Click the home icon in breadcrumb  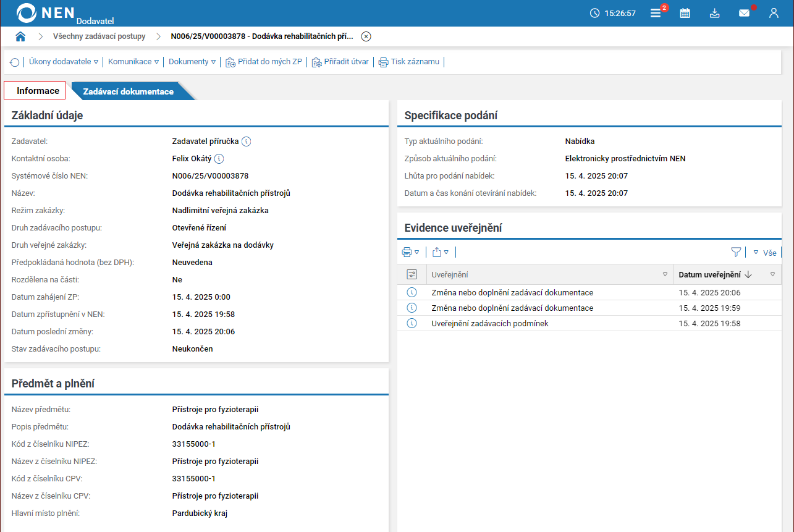pyautogui.click(x=20, y=36)
